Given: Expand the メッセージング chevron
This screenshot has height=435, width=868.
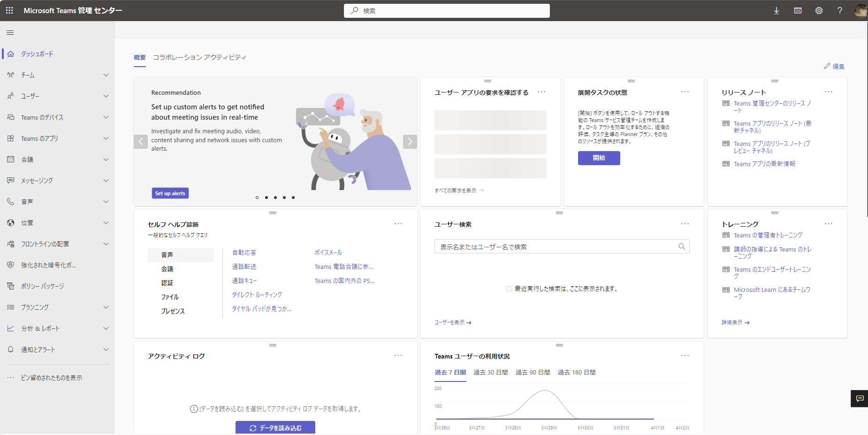Looking at the screenshot, I should click(106, 181).
